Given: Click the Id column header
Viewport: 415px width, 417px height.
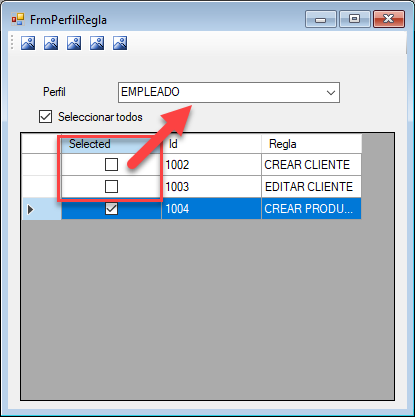Looking at the screenshot, I should pos(211,144).
